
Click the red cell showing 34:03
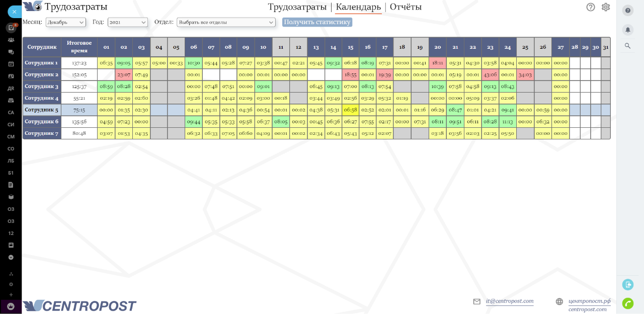525,75
